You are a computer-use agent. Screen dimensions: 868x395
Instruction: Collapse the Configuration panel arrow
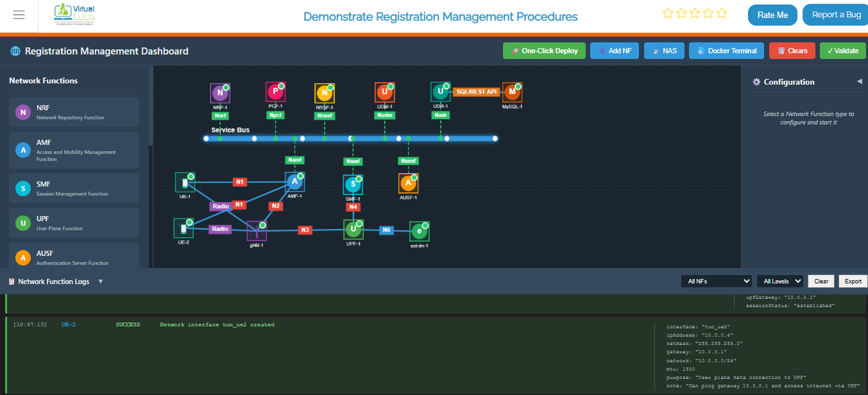[x=859, y=81]
